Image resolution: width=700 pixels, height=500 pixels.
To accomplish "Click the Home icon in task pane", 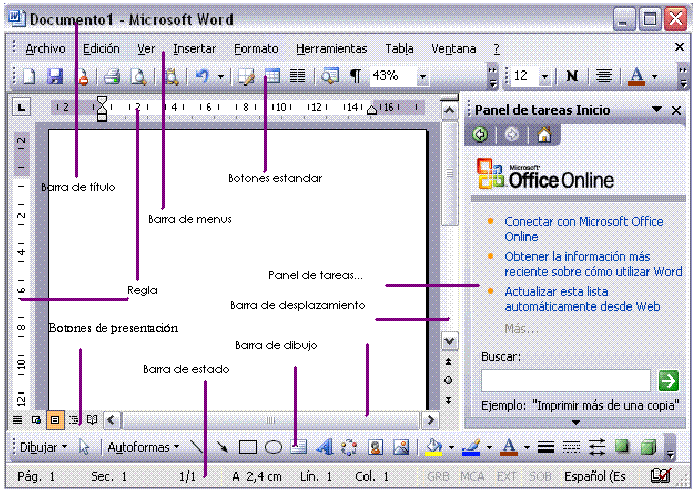I will coord(544,134).
